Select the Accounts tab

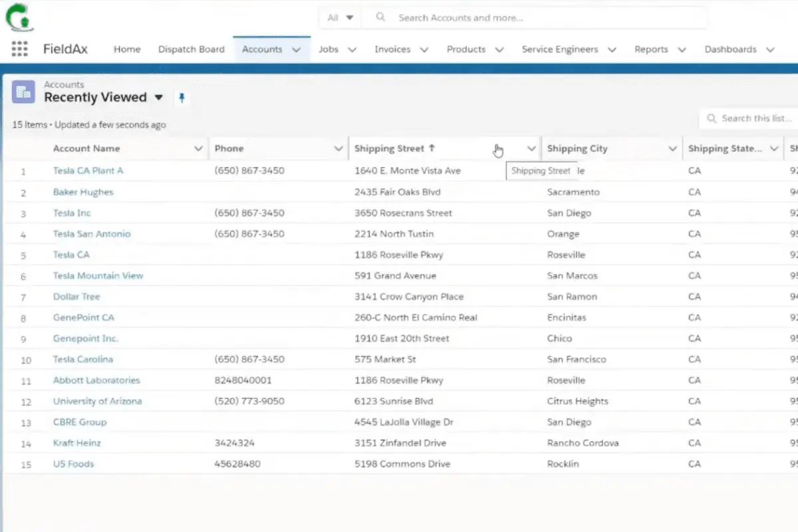click(262, 49)
